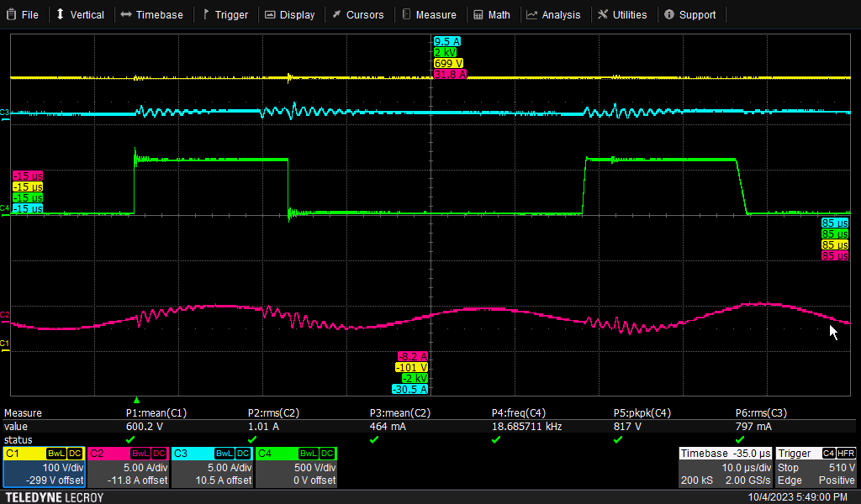Click the Math calculator icon

click(x=478, y=15)
